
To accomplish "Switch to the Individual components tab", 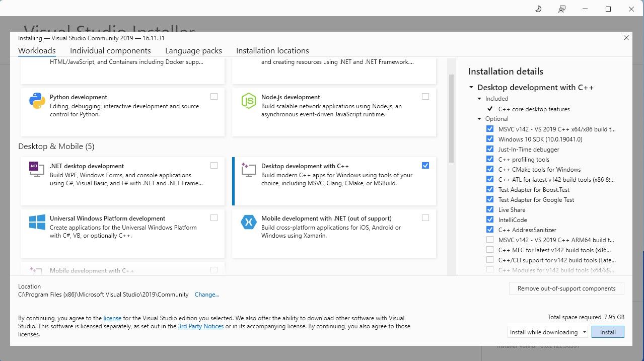I will point(110,50).
